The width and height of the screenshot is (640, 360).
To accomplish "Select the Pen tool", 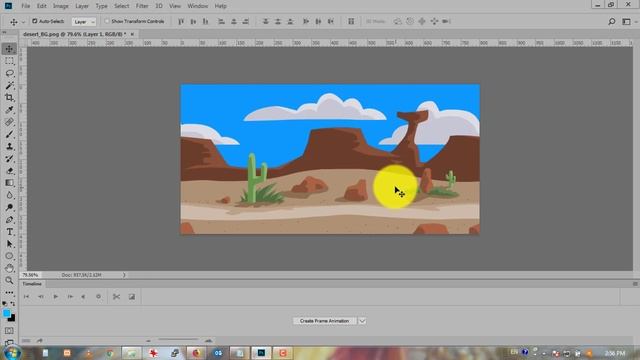I will [9, 220].
